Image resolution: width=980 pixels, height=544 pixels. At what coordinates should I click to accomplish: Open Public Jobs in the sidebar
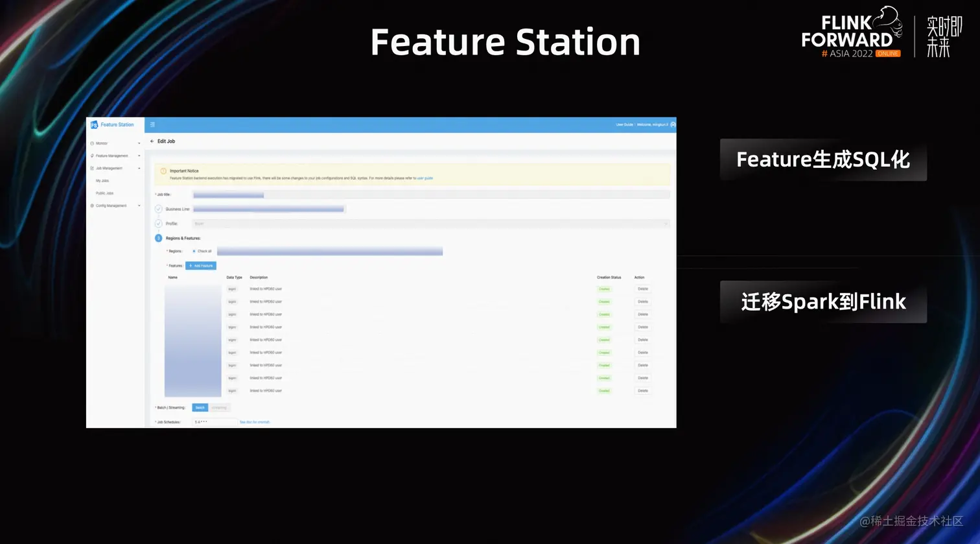coord(104,193)
